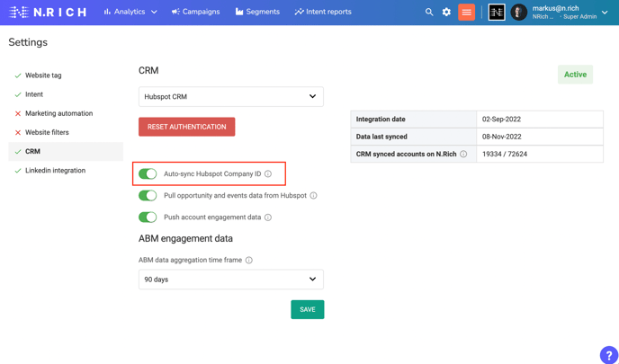Click the SAVE button
619x364 pixels.
[308, 309]
